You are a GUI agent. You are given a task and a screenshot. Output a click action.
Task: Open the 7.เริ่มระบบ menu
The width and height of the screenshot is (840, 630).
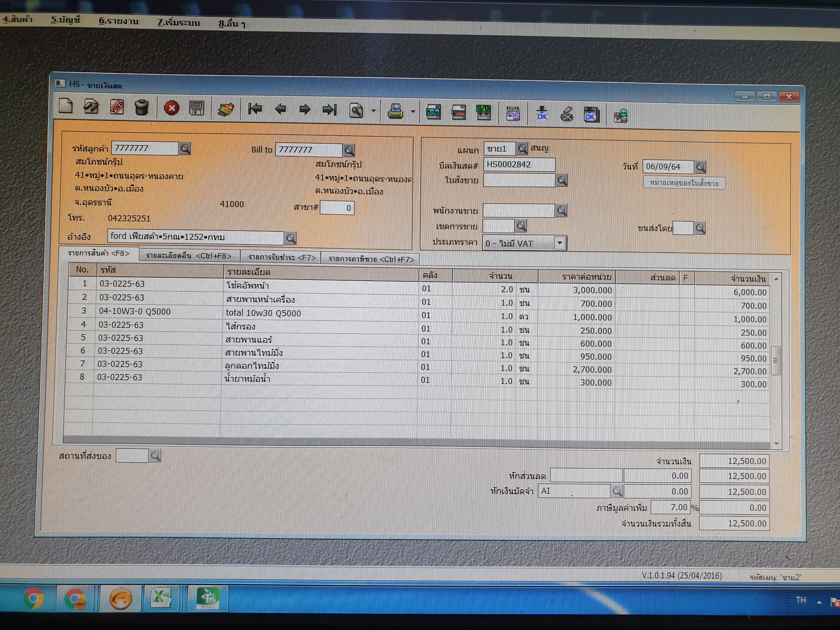pyautogui.click(x=178, y=22)
